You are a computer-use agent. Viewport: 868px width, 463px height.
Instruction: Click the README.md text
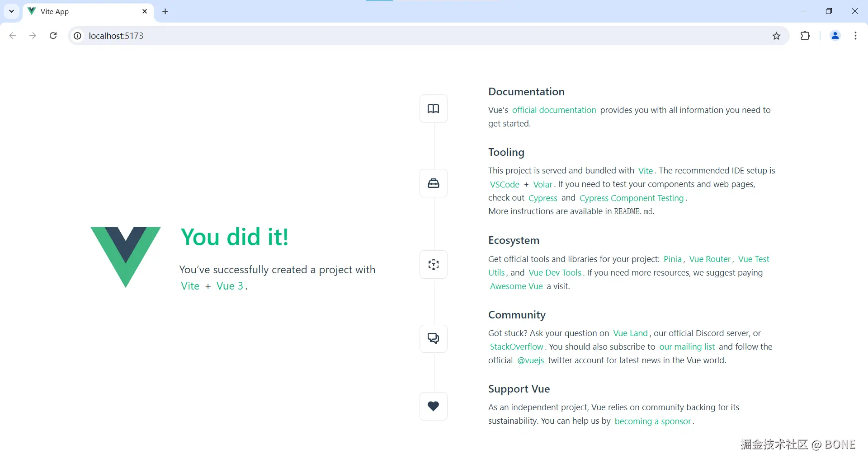tap(633, 211)
